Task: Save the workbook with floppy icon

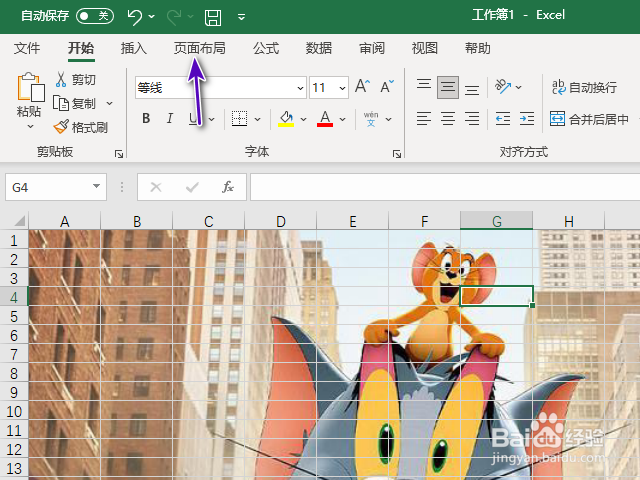Action: [x=213, y=18]
